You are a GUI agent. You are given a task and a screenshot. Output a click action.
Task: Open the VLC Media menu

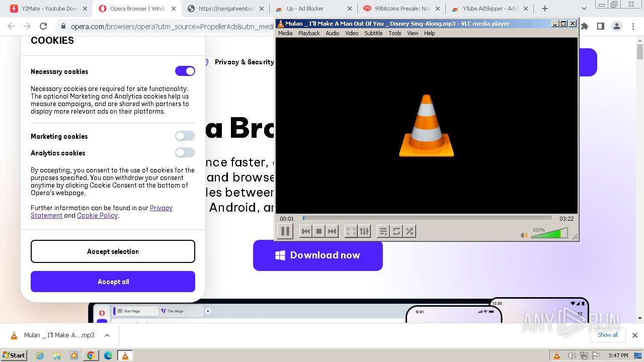pyautogui.click(x=285, y=33)
